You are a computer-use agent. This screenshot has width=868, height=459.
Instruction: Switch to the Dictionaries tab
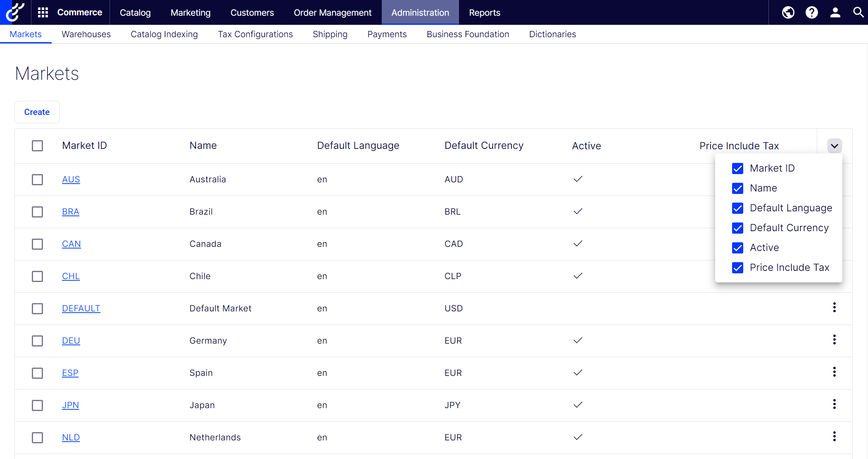(x=552, y=34)
